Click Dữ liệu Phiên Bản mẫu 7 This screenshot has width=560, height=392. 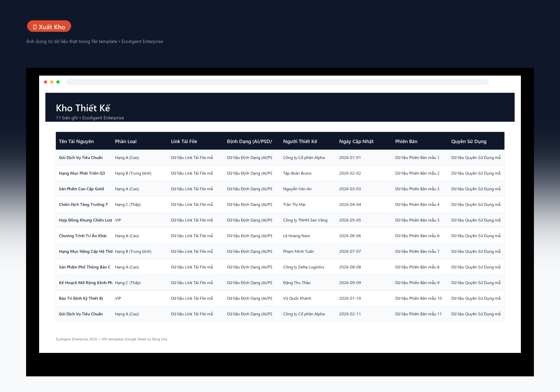click(417, 252)
